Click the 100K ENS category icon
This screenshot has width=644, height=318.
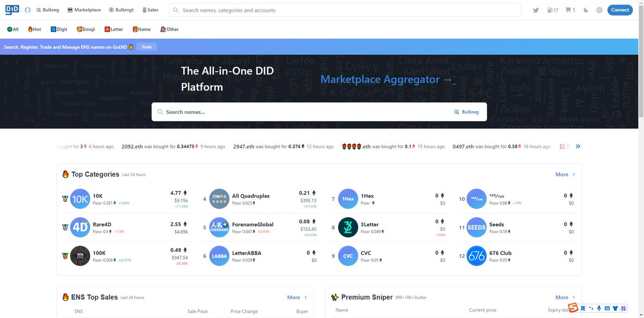pos(80,256)
